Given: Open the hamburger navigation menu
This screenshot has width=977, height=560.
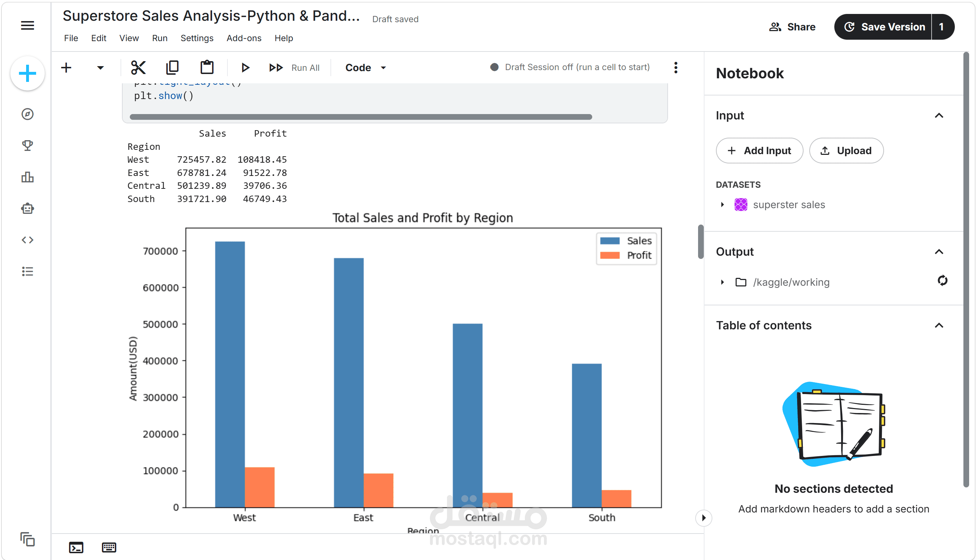Looking at the screenshot, I should click(x=27, y=26).
